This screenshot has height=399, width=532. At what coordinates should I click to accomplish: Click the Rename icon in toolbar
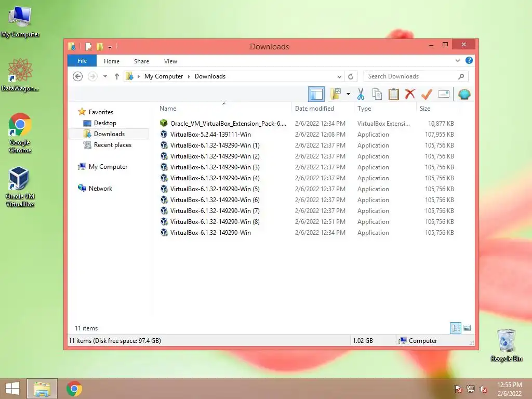(444, 94)
